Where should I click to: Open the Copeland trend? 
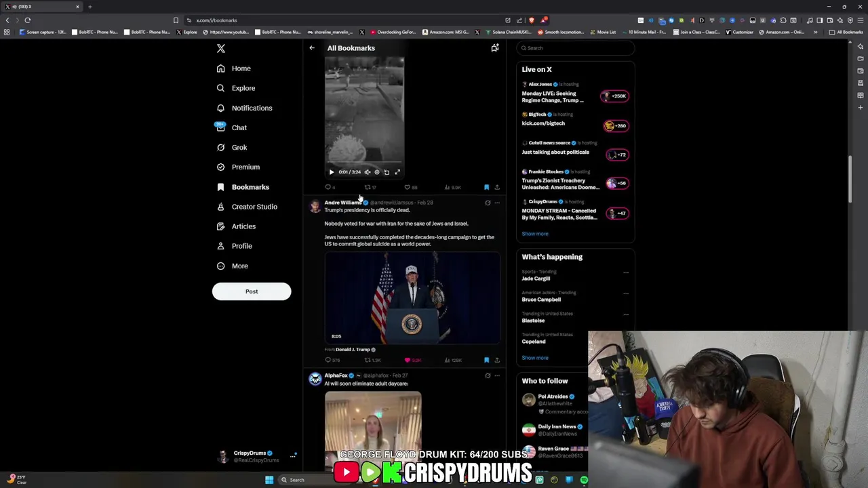pyautogui.click(x=534, y=342)
